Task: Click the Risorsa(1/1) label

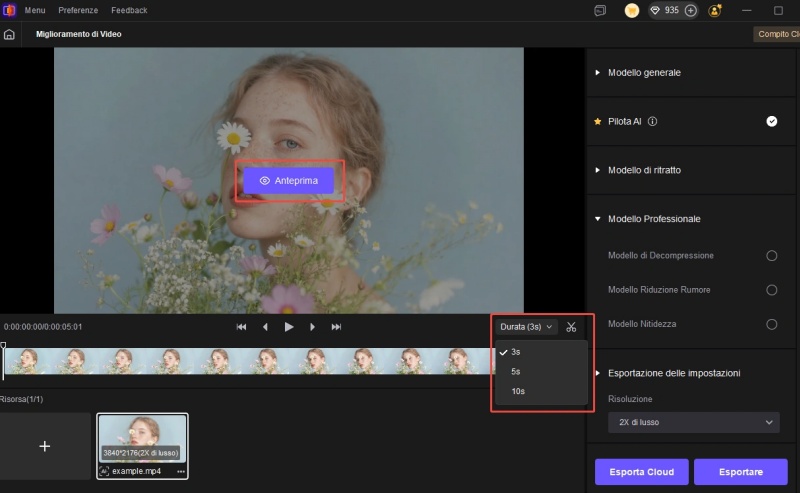Action: (21, 399)
